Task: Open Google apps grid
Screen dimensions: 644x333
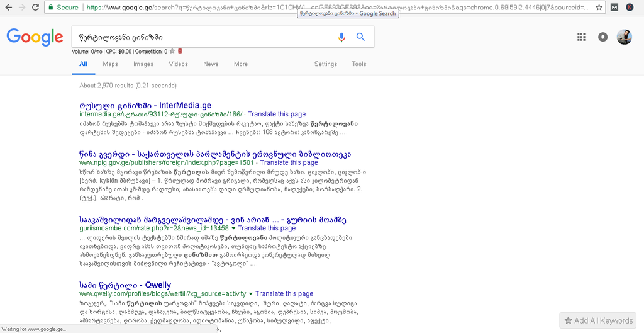Action: click(581, 37)
